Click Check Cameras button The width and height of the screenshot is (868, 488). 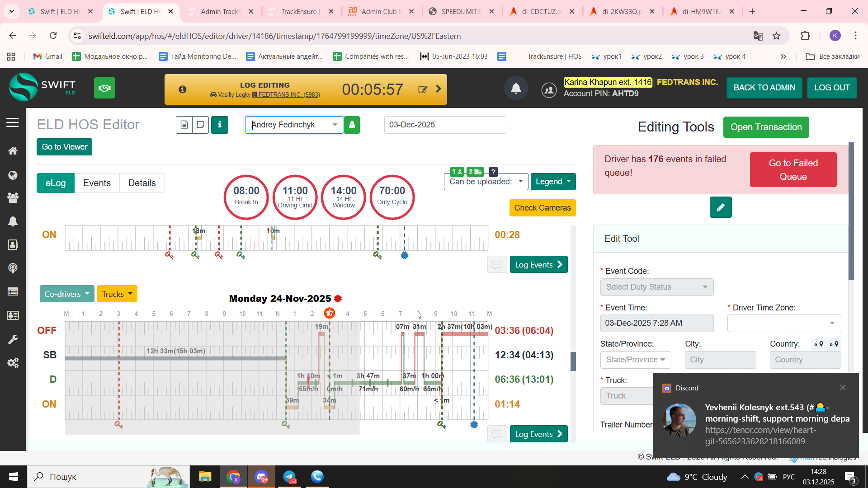click(542, 208)
